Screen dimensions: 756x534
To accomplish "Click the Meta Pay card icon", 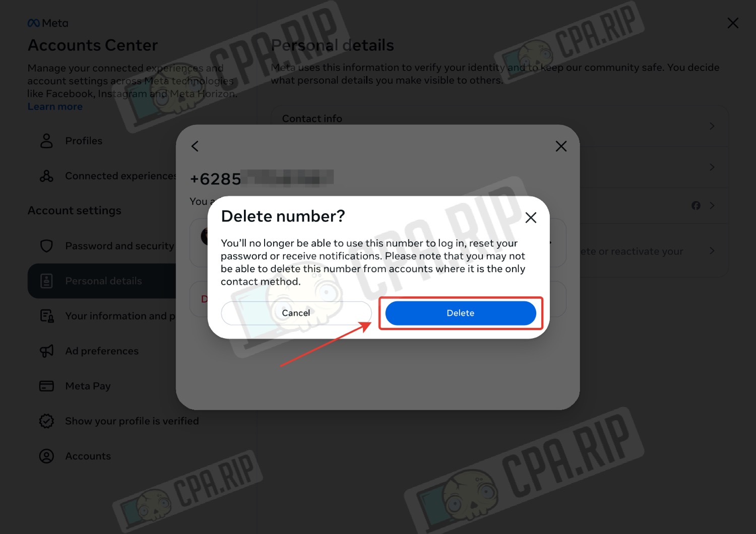I will tap(46, 386).
